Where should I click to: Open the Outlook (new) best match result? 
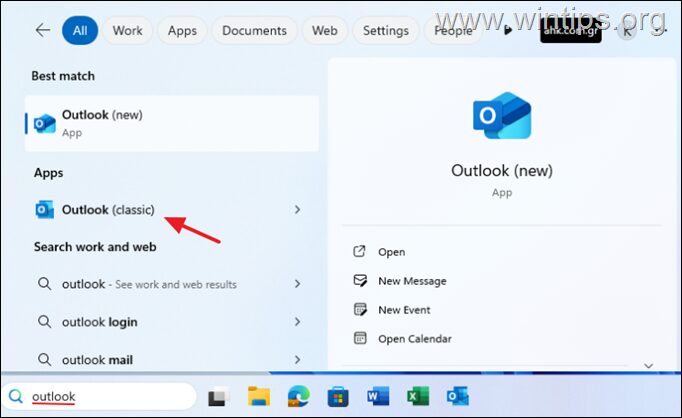coord(172,124)
